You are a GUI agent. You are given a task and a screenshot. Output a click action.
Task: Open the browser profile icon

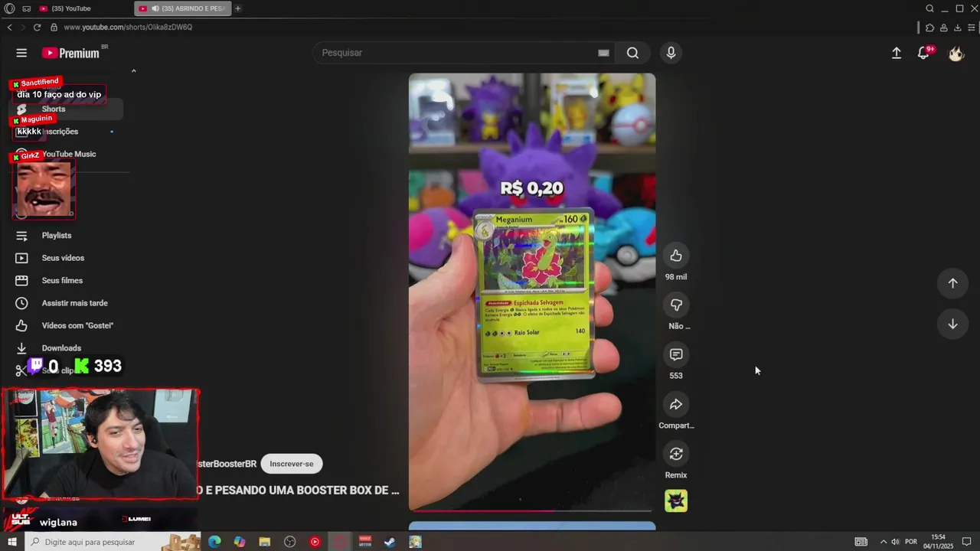pos(944,28)
